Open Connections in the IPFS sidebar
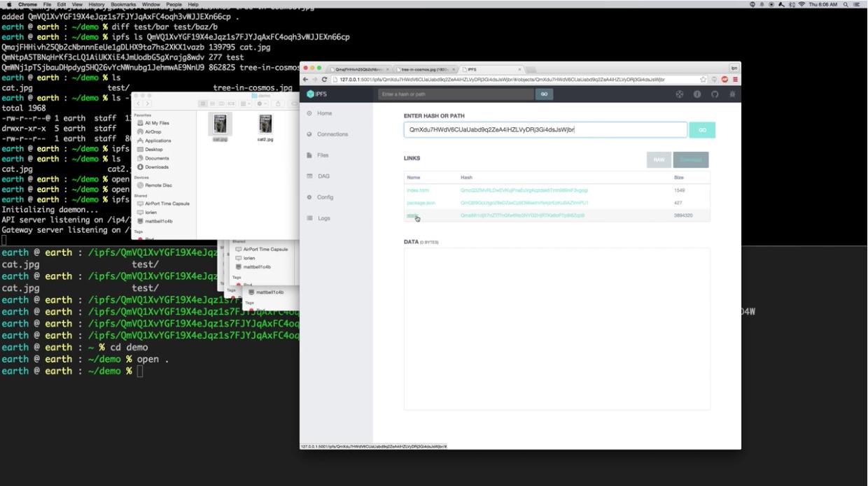The image size is (868, 486). coord(332,134)
